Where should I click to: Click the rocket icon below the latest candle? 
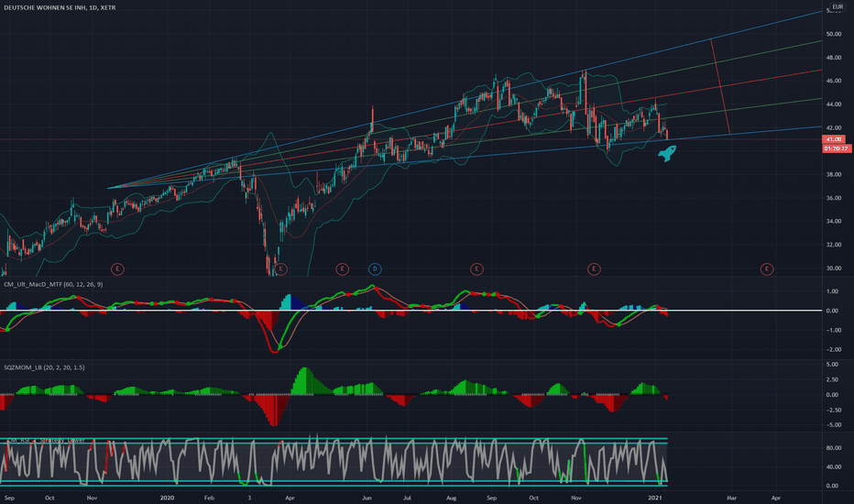[x=667, y=153]
